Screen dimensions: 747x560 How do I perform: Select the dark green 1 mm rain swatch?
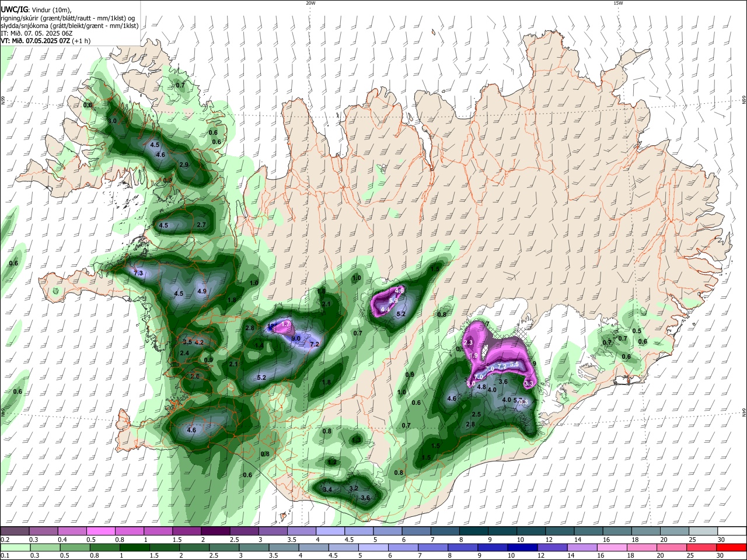click(x=135, y=547)
